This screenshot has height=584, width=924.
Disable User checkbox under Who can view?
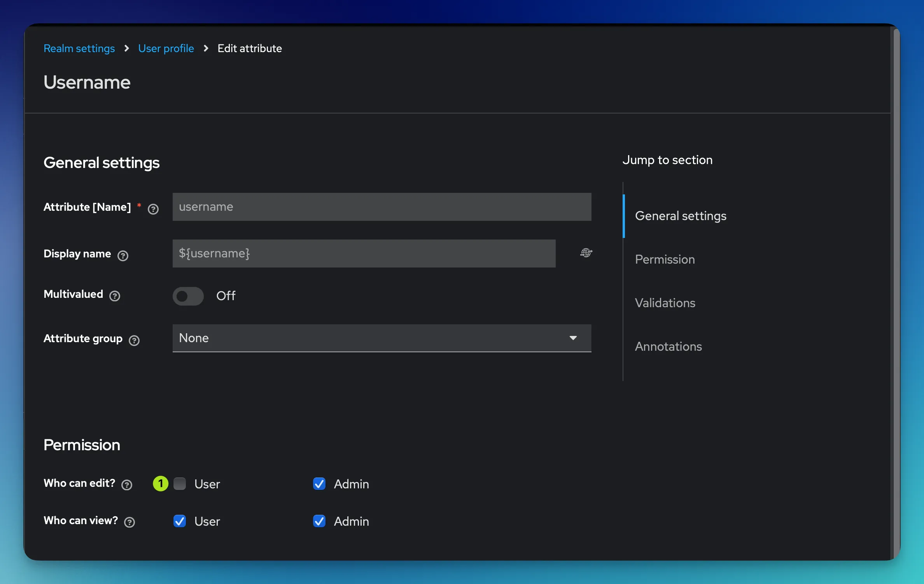179,520
